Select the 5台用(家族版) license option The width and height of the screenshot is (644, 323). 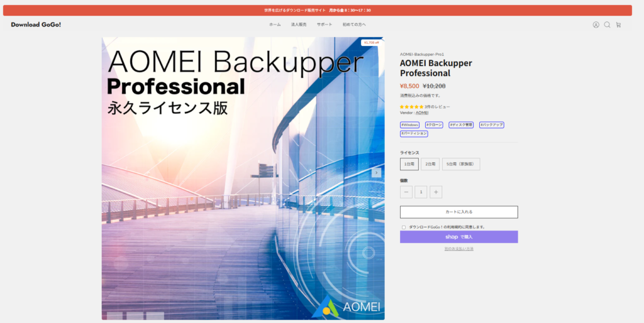[x=461, y=164]
